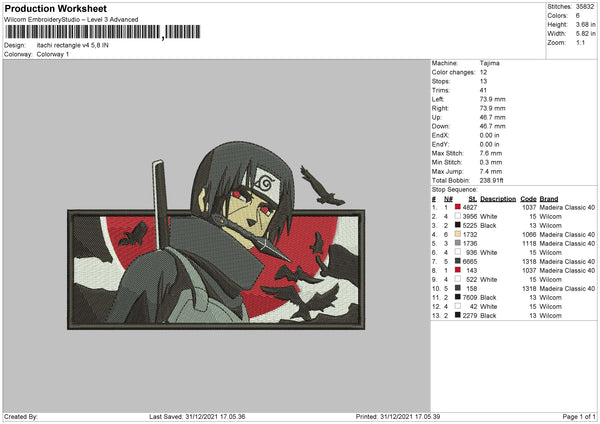Click 'Wilcom EmbroideryStudio – Level 3 Advanced' text

coord(71,20)
